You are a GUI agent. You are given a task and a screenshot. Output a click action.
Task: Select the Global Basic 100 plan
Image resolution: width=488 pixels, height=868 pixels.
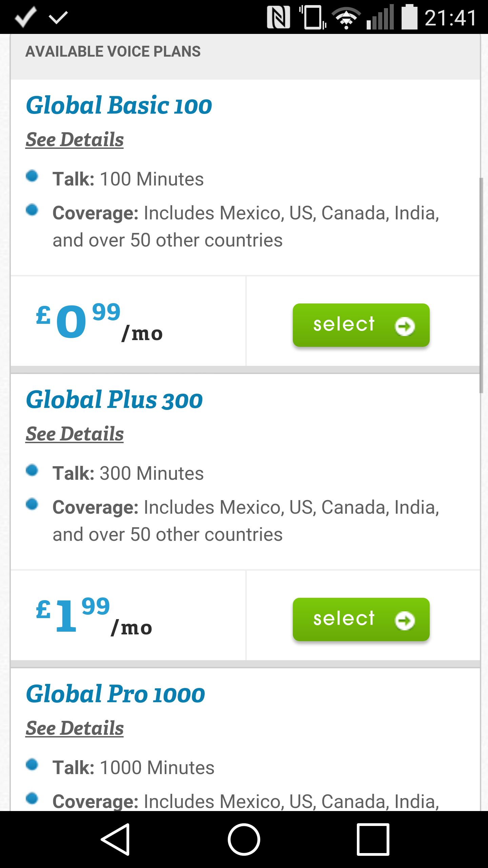361,325
